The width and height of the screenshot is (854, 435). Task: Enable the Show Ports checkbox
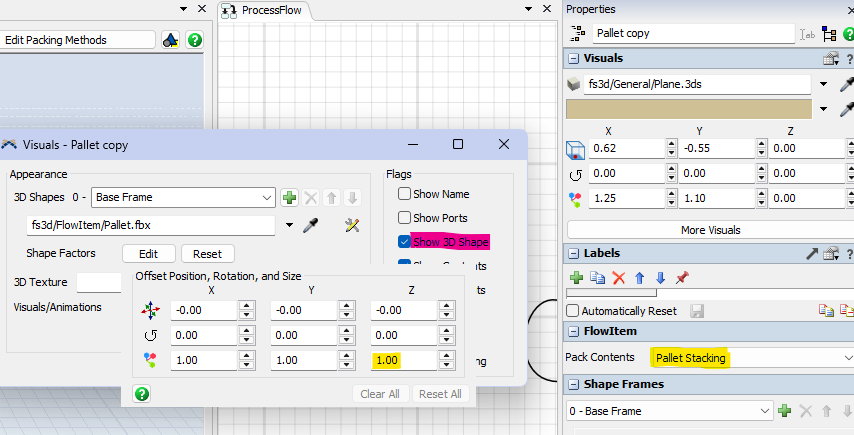[405, 218]
